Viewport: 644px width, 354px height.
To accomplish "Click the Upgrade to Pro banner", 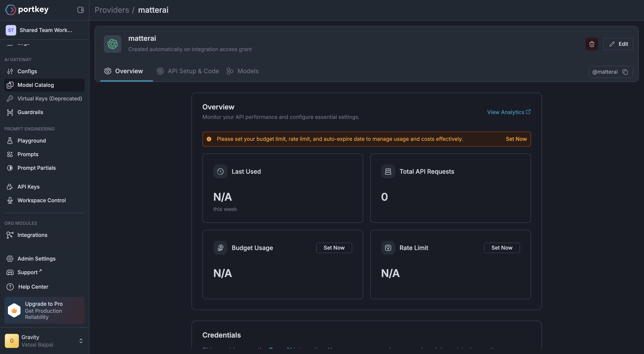I will pyautogui.click(x=44, y=310).
